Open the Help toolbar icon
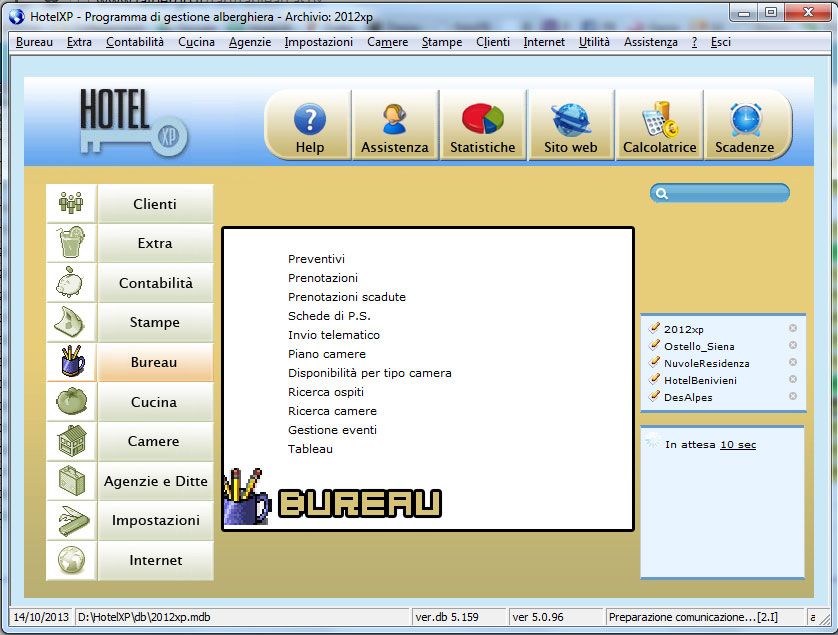Image resolution: width=838 pixels, height=635 pixels. [309, 119]
